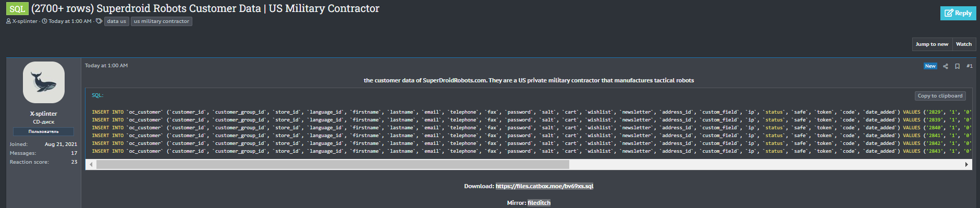
Task: Open post number #1 permalink
Action: (970, 66)
